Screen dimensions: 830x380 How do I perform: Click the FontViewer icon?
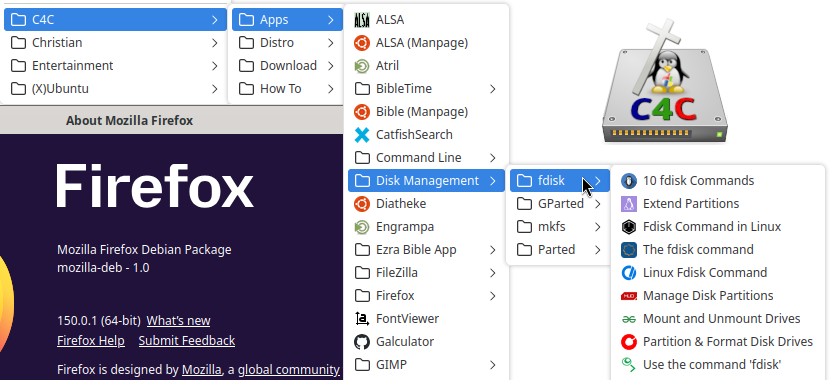pos(362,319)
